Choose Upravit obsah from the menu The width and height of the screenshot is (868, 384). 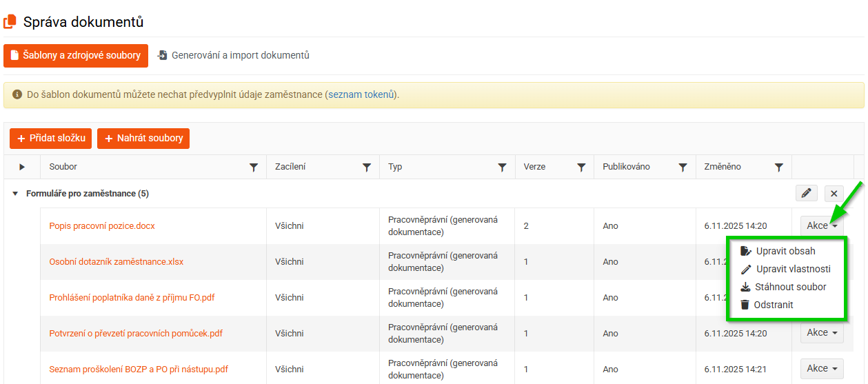(x=785, y=251)
